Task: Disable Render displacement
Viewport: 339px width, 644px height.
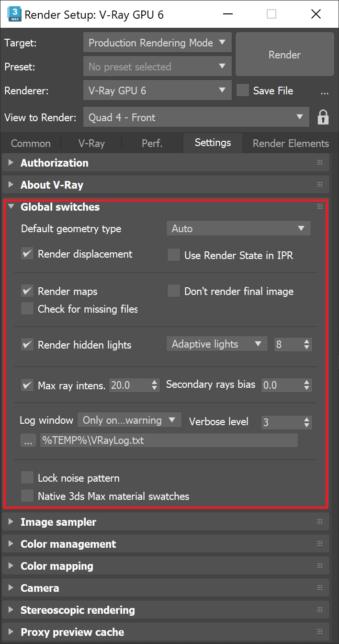Action: coord(27,254)
